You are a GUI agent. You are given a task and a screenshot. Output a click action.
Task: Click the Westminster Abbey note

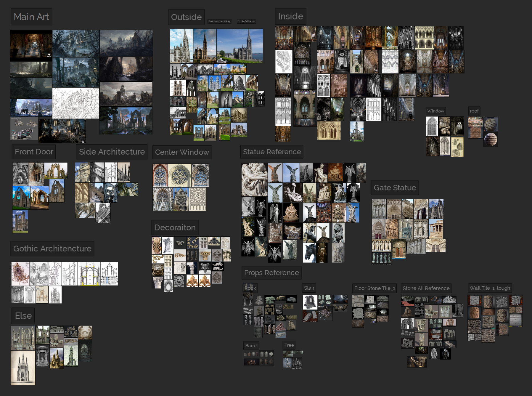pos(219,21)
